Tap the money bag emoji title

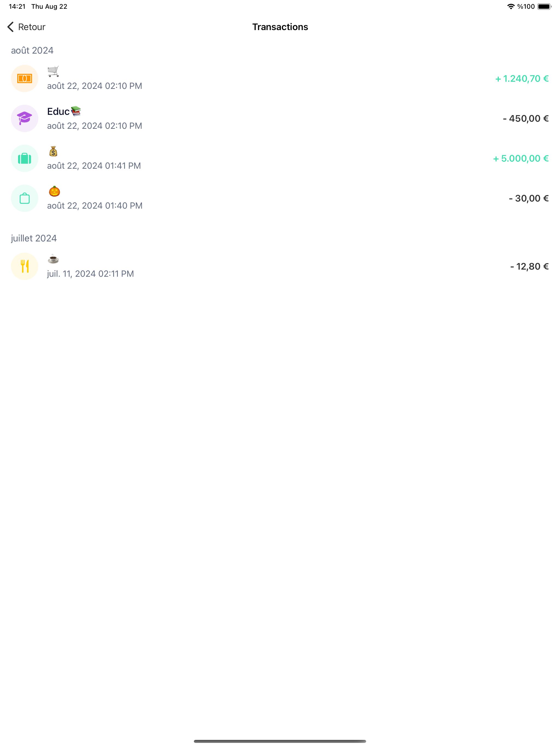click(x=53, y=151)
